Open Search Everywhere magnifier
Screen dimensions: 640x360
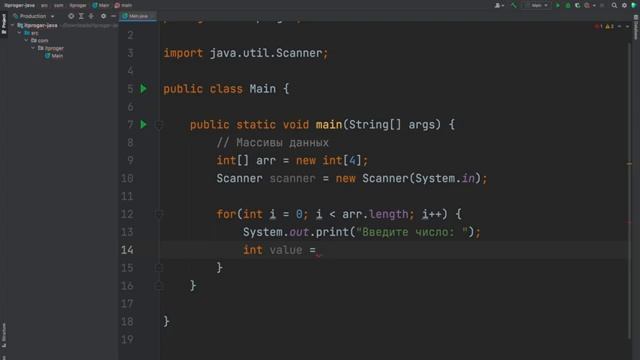tap(614, 5)
